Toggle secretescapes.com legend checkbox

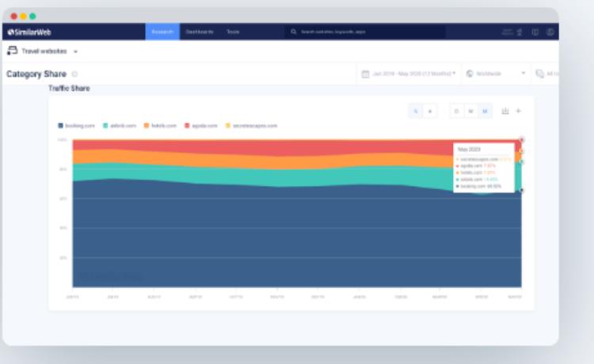pos(227,126)
